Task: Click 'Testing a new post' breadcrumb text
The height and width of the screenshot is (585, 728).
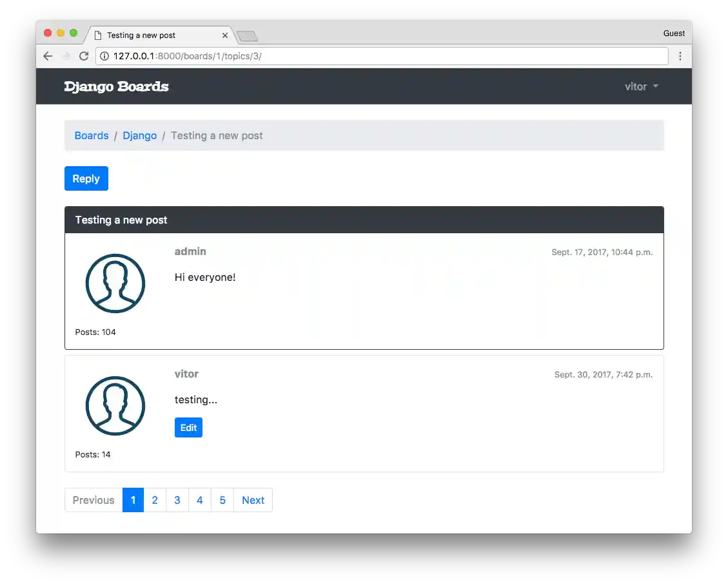Action: (x=217, y=135)
